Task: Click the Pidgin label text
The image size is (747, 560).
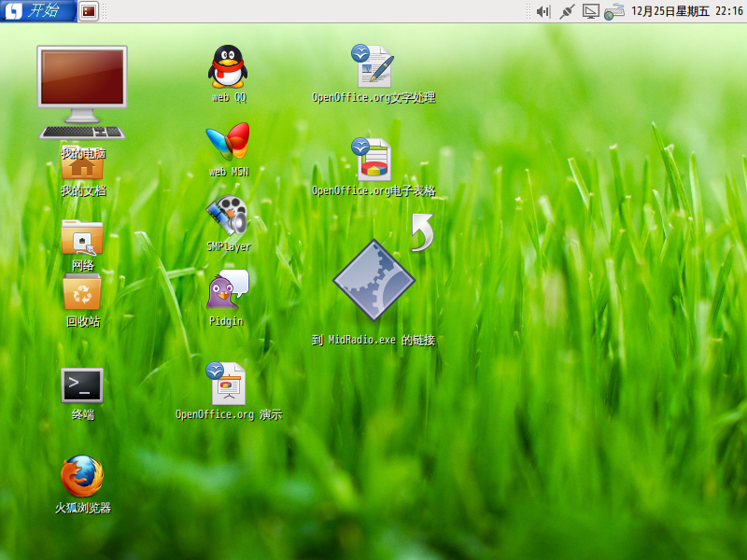Action: coord(226,321)
